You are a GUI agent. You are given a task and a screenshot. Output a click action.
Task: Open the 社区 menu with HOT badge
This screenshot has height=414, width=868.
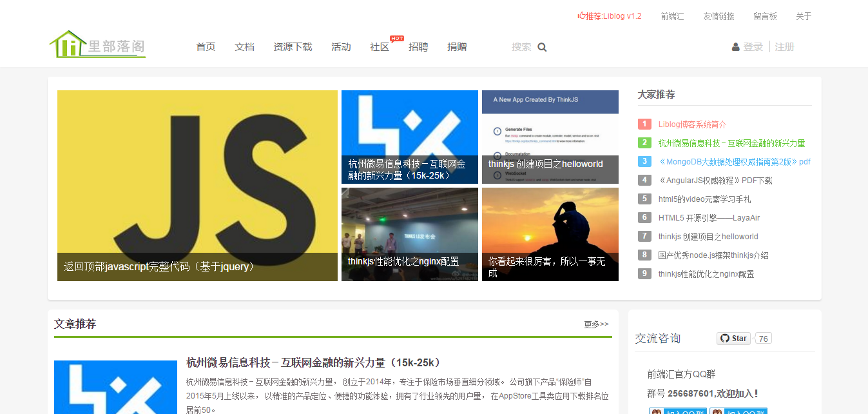coord(380,47)
